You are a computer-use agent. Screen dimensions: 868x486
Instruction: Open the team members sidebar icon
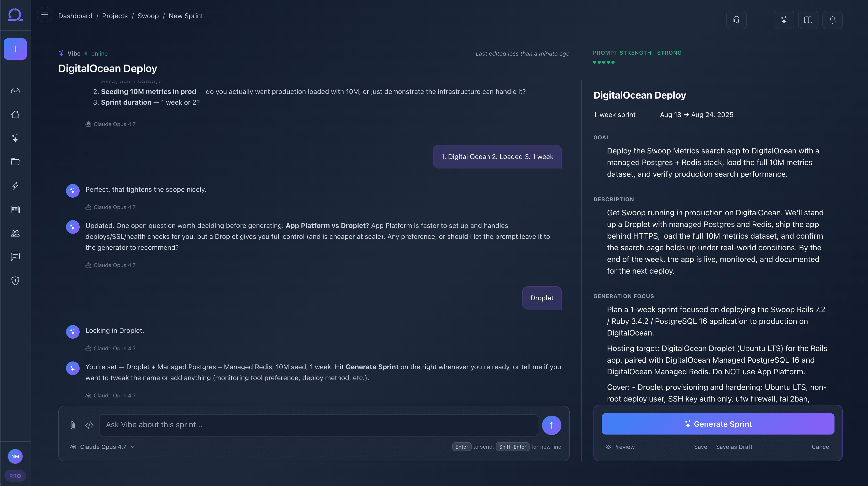click(15, 233)
